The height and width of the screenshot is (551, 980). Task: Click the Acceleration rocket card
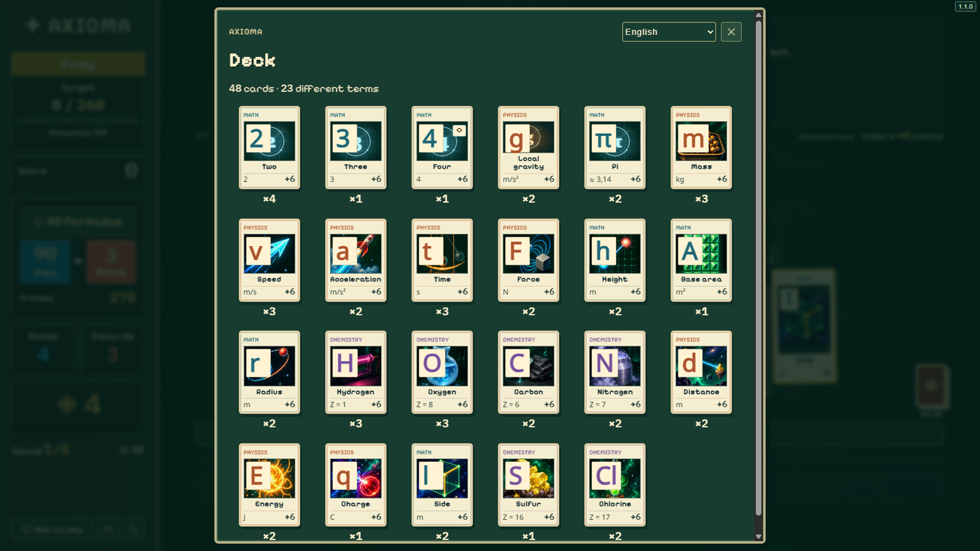(x=356, y=260)
